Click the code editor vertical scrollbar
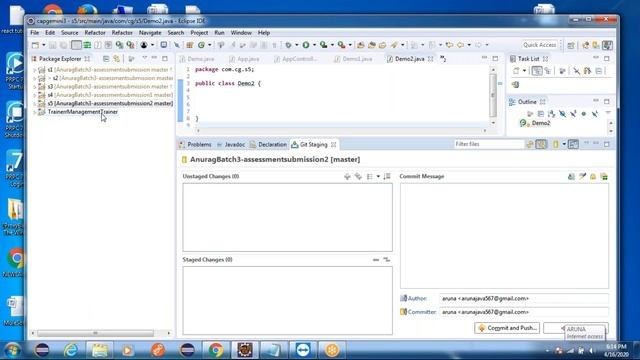640x360 pixels. click(493, 96)
